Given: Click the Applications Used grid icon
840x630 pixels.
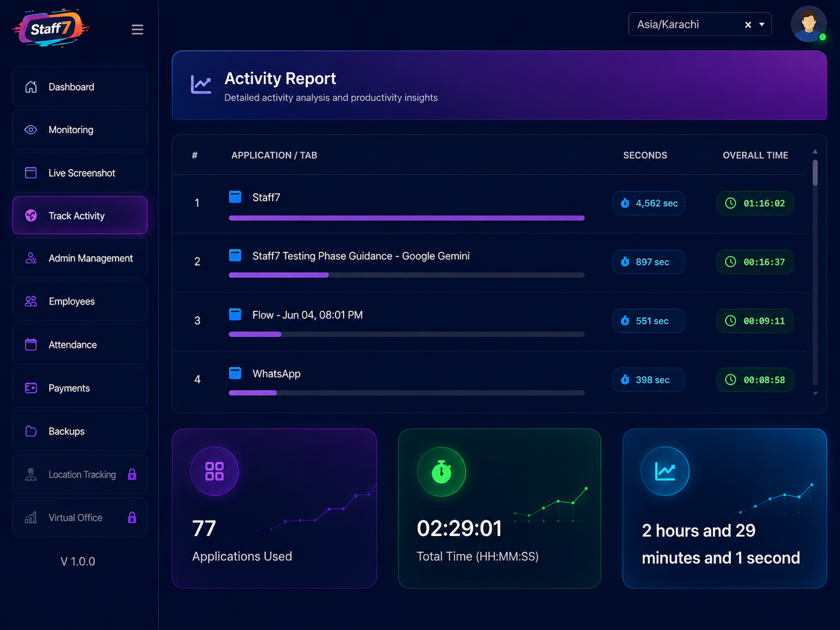Looking at the screenshot, I should [x=215, y=471].
